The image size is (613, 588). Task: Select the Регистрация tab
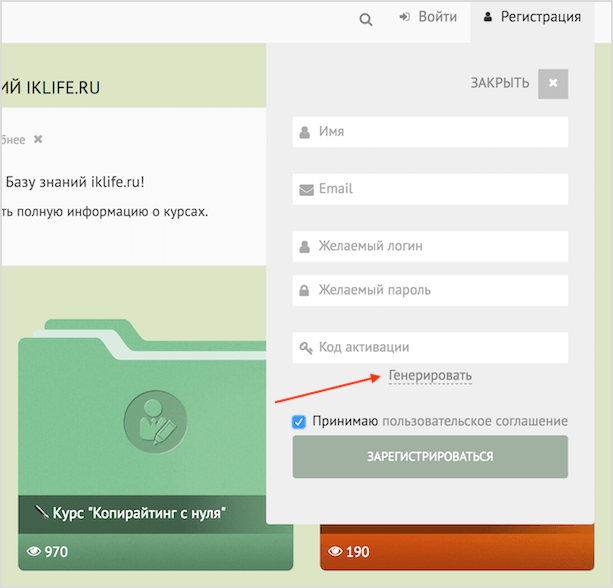pos(532,22)
